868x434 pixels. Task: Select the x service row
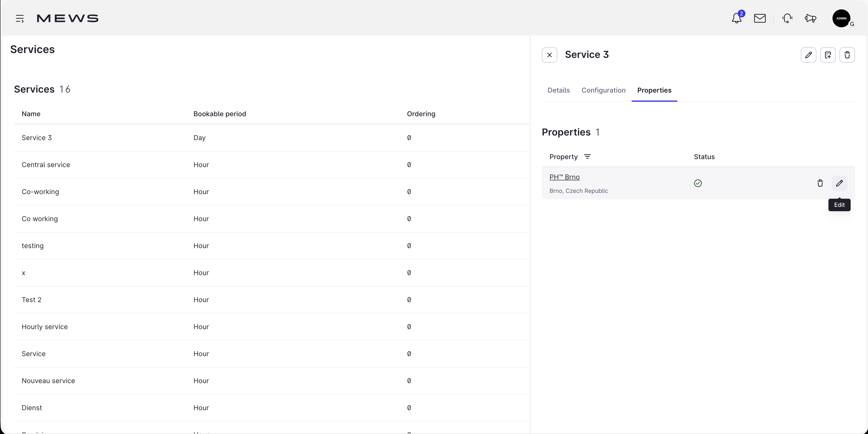272,273
